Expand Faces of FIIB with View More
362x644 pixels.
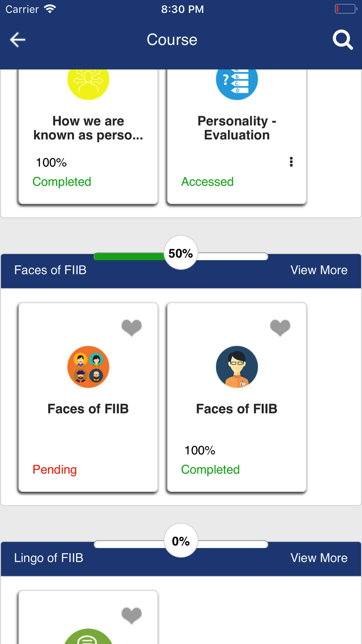(319, 270)
